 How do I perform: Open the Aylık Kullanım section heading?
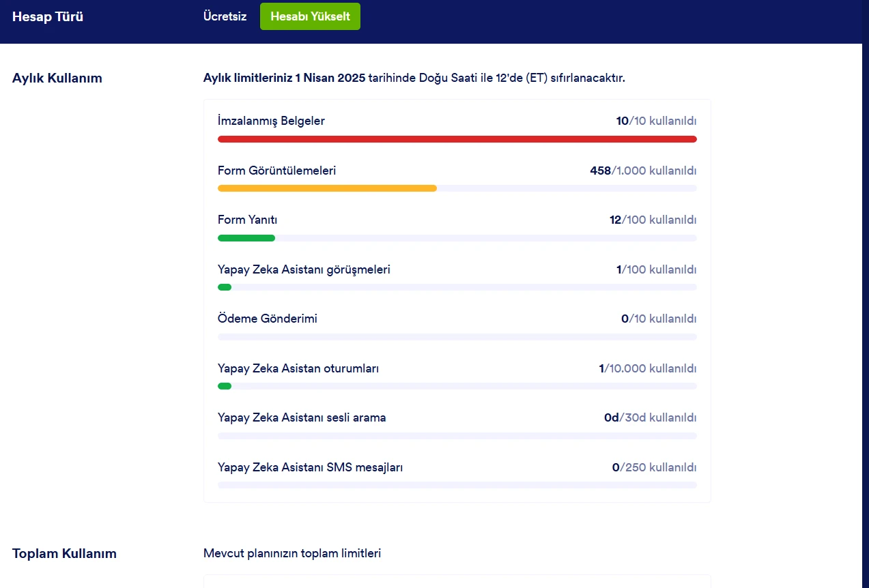point(57,78)
